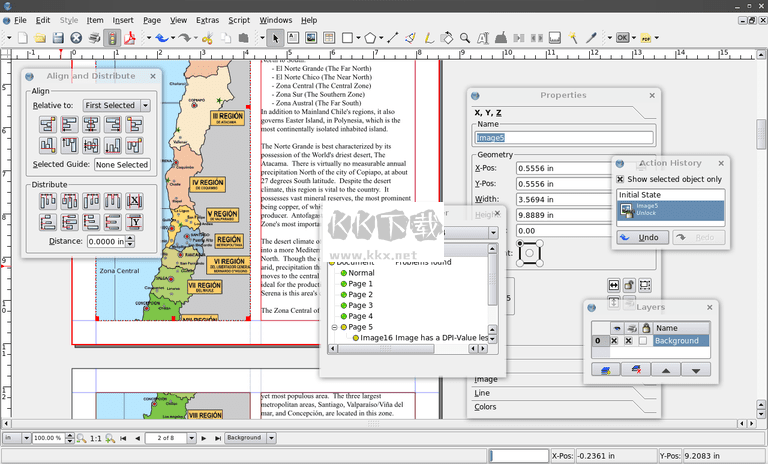The height and width of the screenshot is (464, 768).
Task: Select the Text Frame tool in toolbar
Action: [294, 38]
